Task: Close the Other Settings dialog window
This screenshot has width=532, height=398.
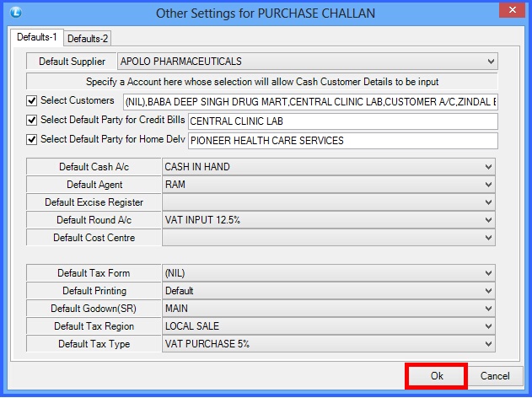Action: tap(513, 10)
